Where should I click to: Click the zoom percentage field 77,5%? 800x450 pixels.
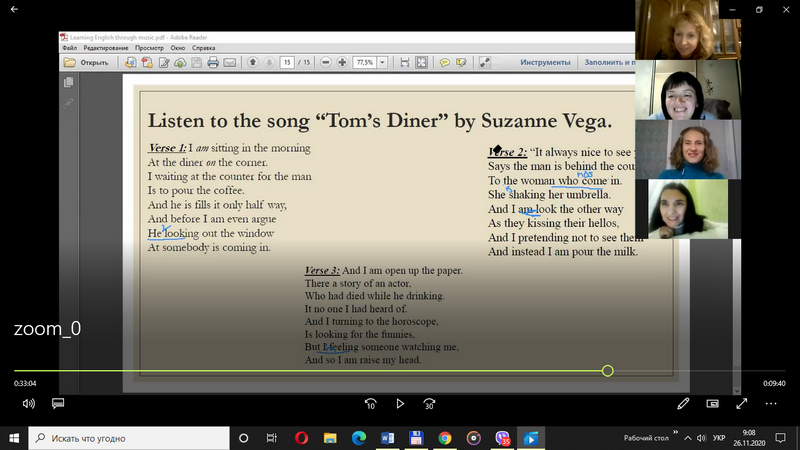[x=365, y=62]
